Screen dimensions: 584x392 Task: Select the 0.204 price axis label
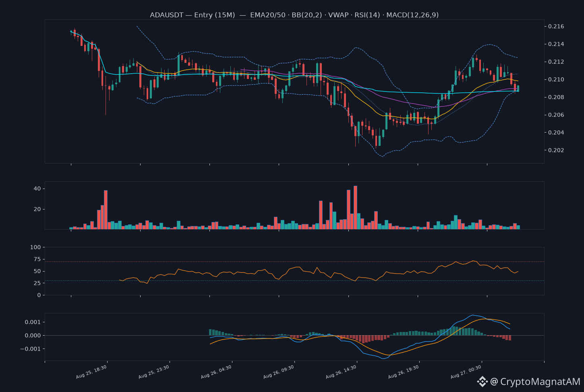click(x=556, y=133)
